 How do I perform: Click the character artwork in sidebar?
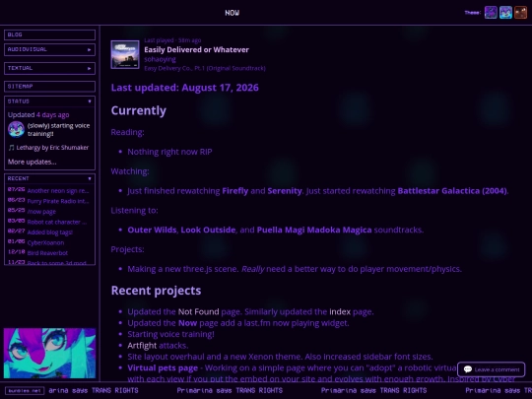pos(49,353)
